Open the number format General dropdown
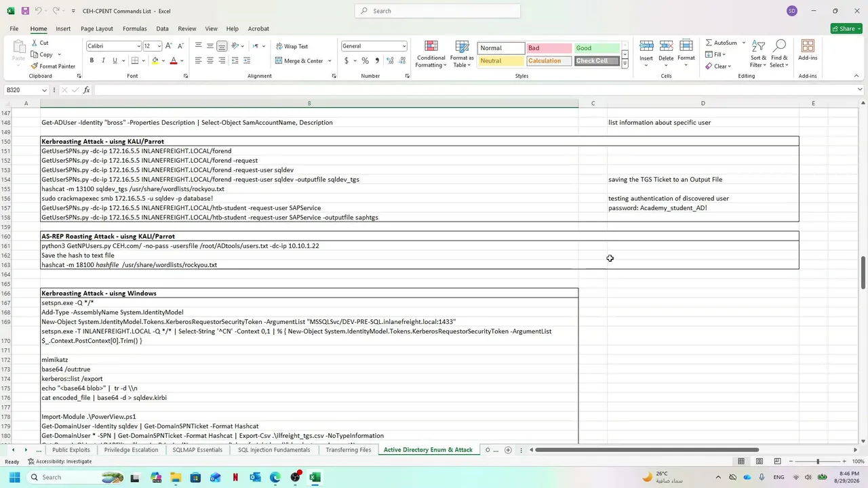 403,46
